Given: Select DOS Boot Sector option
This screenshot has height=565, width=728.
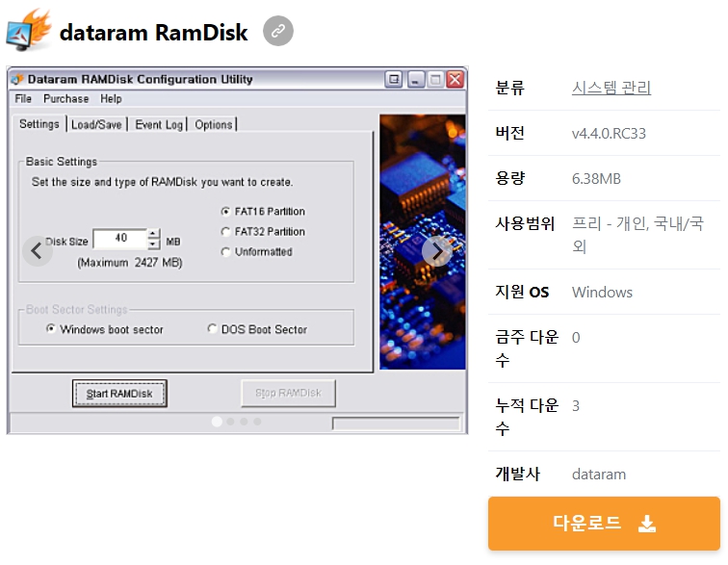Looking at the screenshot, I should click(x=212, y=328).
